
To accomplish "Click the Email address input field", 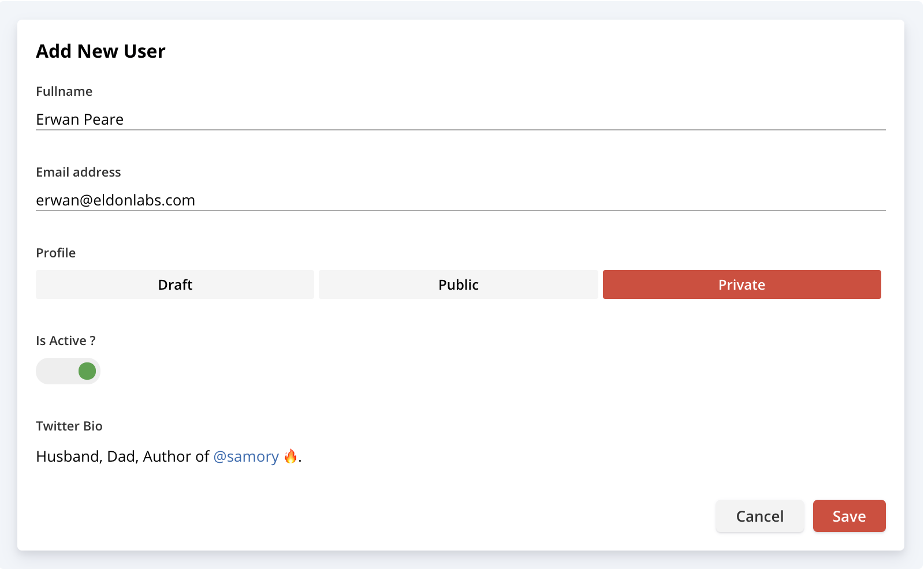I will click(460, 200).
